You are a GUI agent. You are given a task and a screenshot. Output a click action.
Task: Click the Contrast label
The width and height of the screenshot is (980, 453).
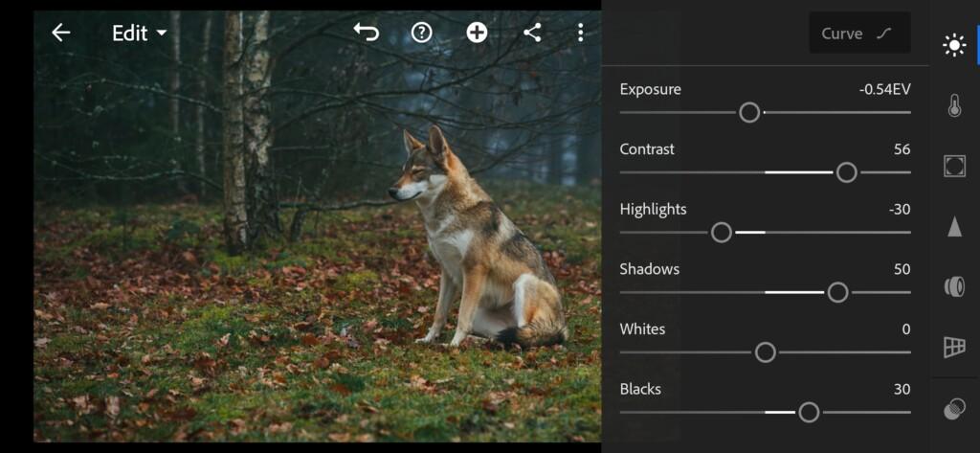coord(647,149)
